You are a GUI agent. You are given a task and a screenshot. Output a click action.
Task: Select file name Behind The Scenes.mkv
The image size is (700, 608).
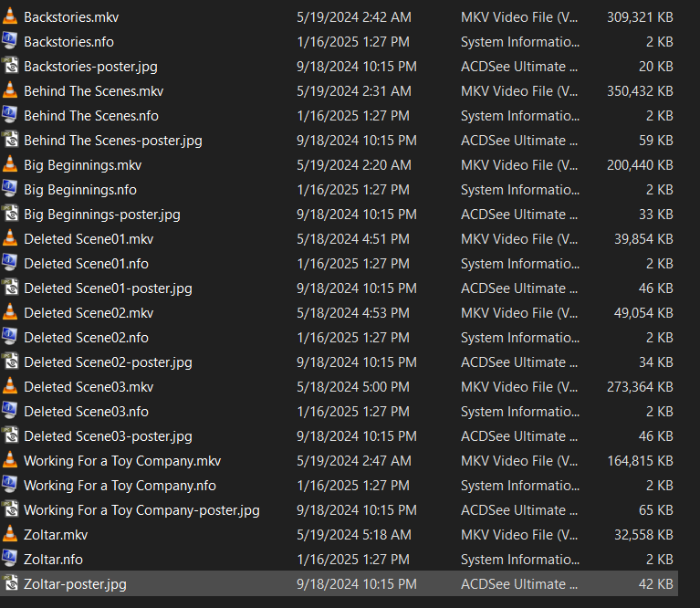pyautogui.click(x=94, y=91)
